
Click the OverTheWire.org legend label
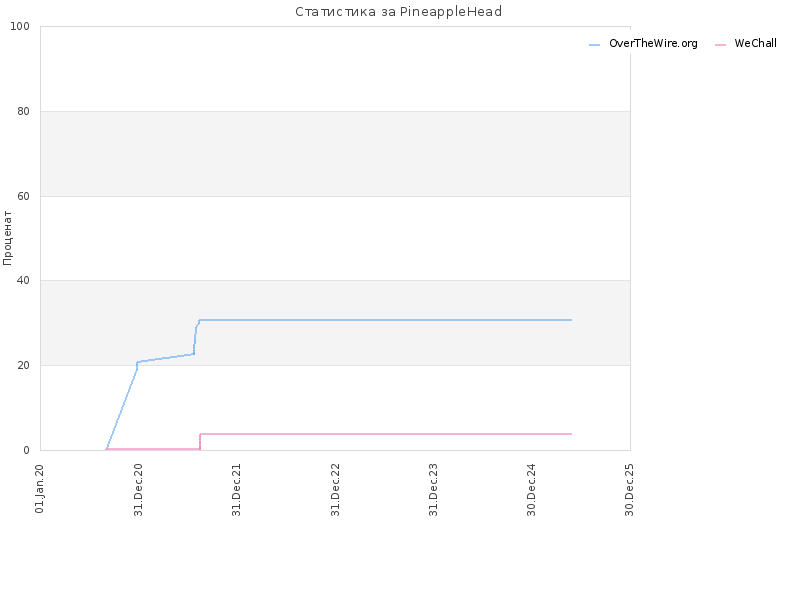(x=653, y=43)
